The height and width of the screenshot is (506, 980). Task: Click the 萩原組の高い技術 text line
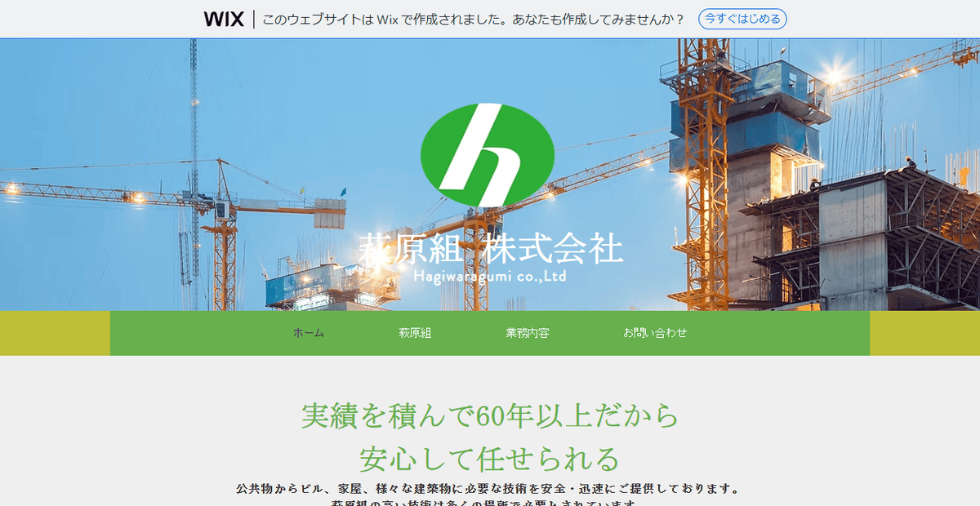[490, 501]
